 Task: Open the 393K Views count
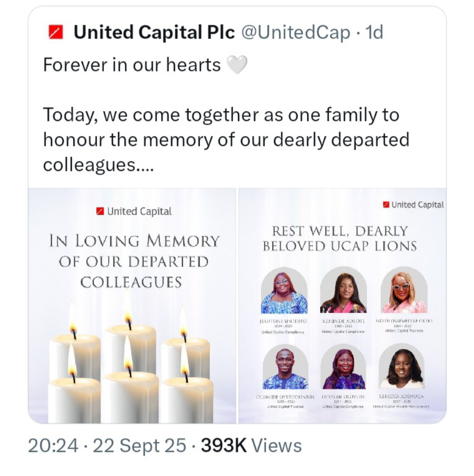click(251, 445)
